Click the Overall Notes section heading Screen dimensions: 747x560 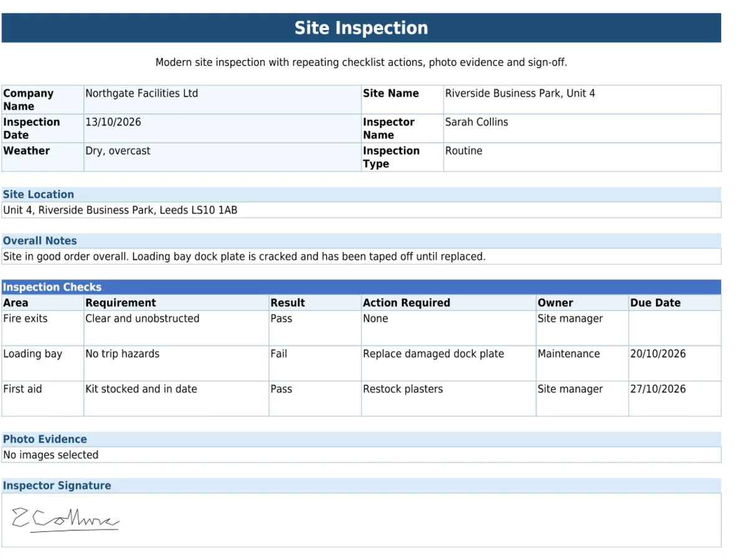(361, 241)
